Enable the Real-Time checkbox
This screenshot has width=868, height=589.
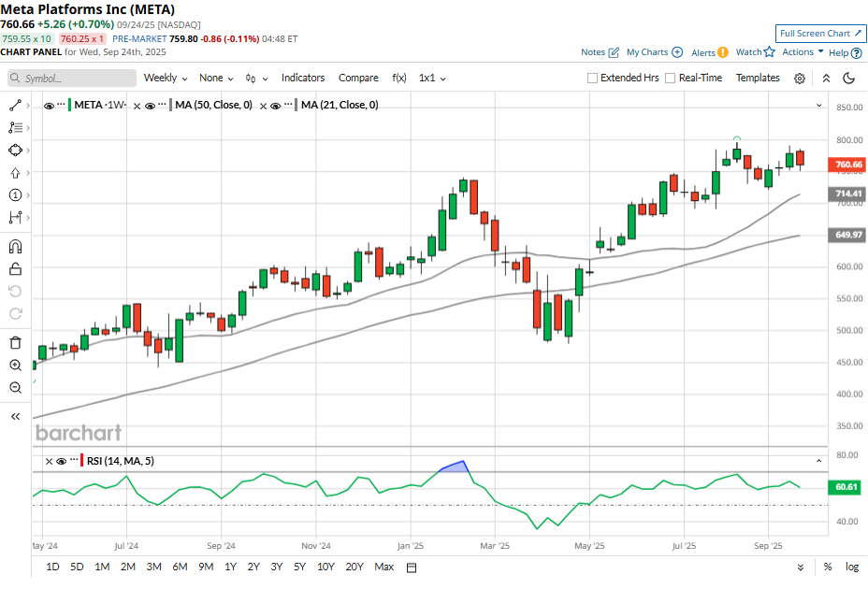click(670, 78)
